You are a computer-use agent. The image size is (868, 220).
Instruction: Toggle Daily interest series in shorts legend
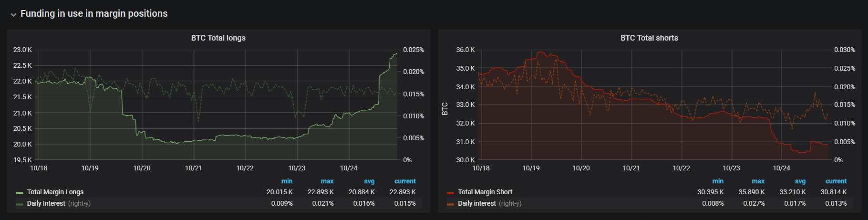coord(476,203)
